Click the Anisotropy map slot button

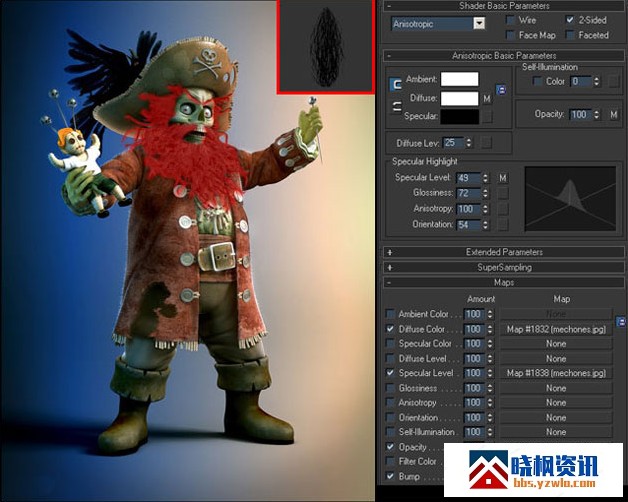[x=503, y=209]
